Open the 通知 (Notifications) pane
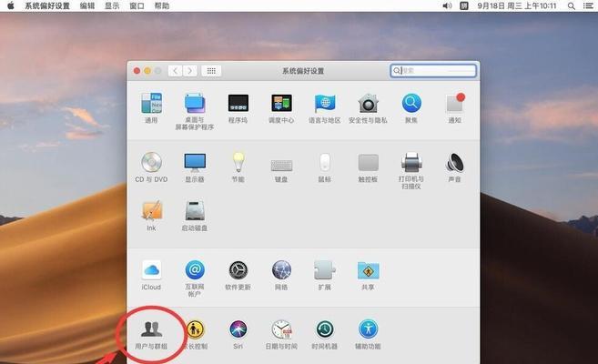This screenshot has height=364, width=598. point(454,107)
